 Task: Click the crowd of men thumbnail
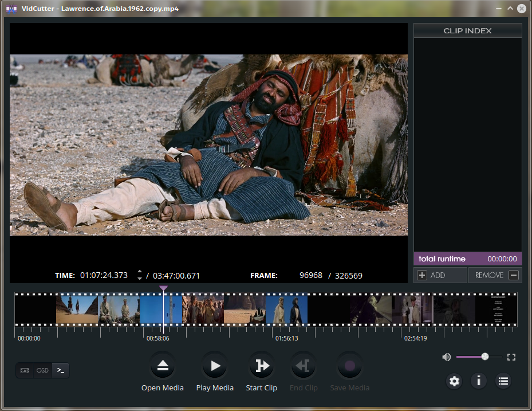(203, 309)
